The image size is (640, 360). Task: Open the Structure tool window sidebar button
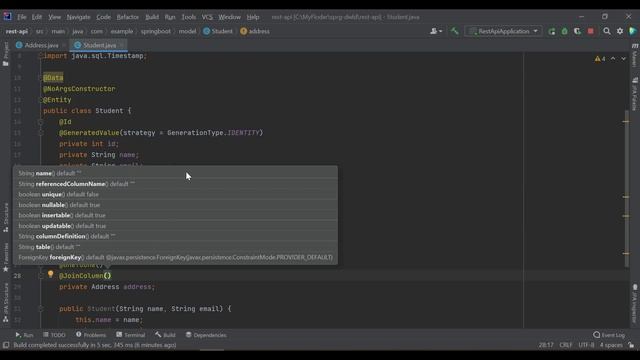click(5, 218)
